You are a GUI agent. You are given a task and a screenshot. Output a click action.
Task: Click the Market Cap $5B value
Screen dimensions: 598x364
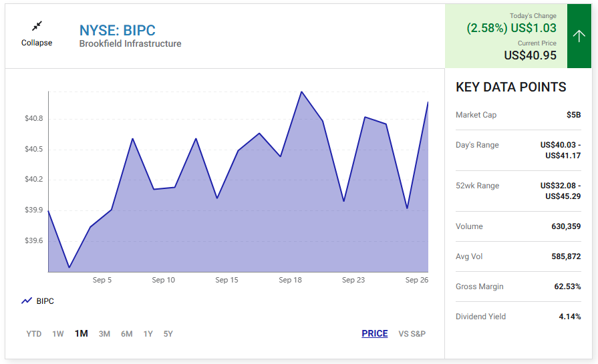[573, 115]
